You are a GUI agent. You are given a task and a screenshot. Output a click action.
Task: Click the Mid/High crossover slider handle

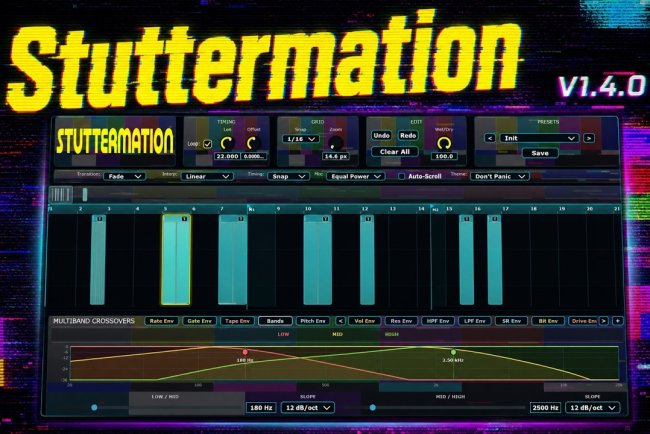click(x=373, y=407)
